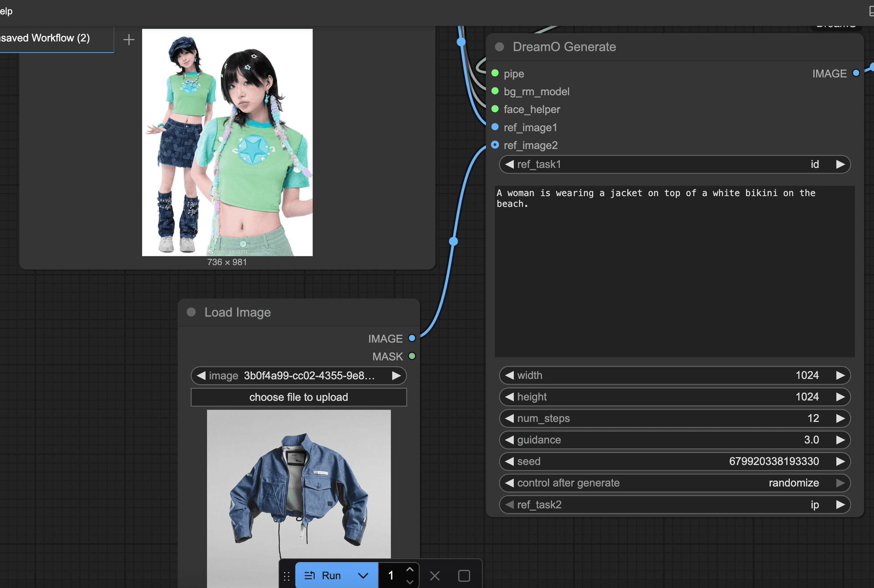This screenshot has height=588, width=874.
Task: Collapse the Load Image node via its title dot
Action: point(191,312)
